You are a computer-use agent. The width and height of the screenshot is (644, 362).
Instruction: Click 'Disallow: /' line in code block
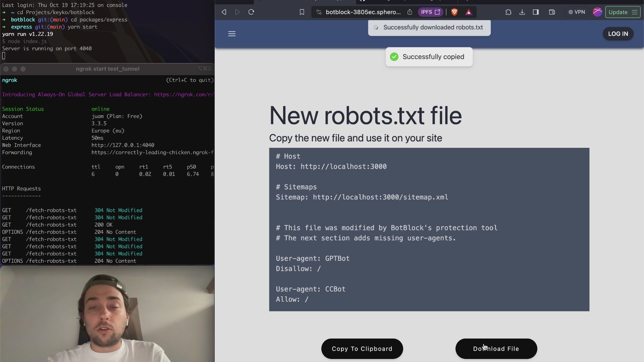pyautogui.click(x=298, y=269)
